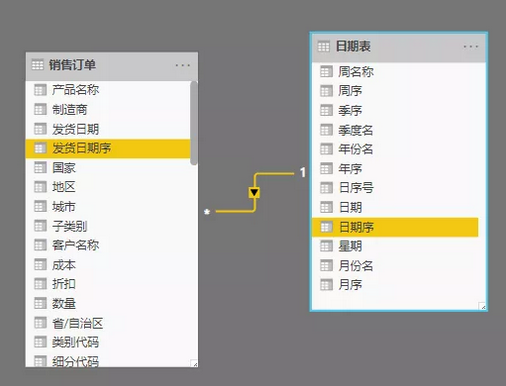Select the 成本 field icon

(40, 265)
